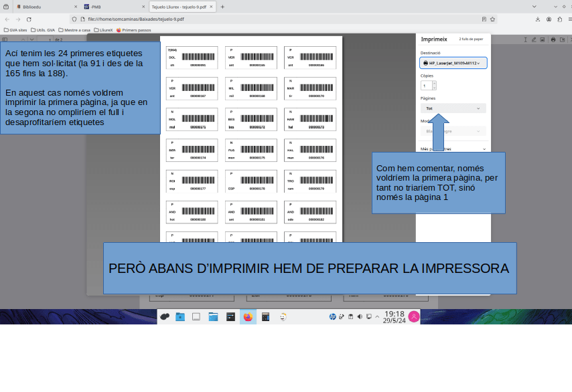Viewport: 572px width, 392px height.
Task: Open LliureX bookmark folder
Action: (104, 30)
